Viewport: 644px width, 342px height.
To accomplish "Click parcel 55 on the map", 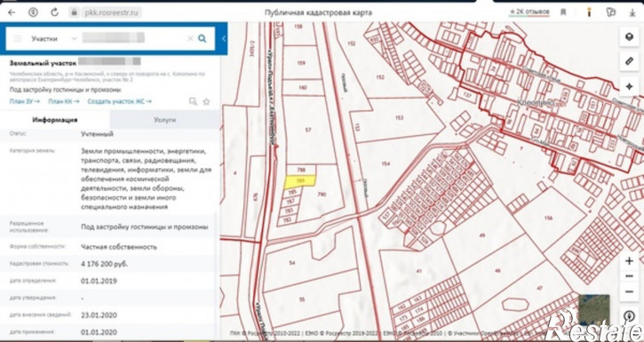I will [x=302, y=299].
